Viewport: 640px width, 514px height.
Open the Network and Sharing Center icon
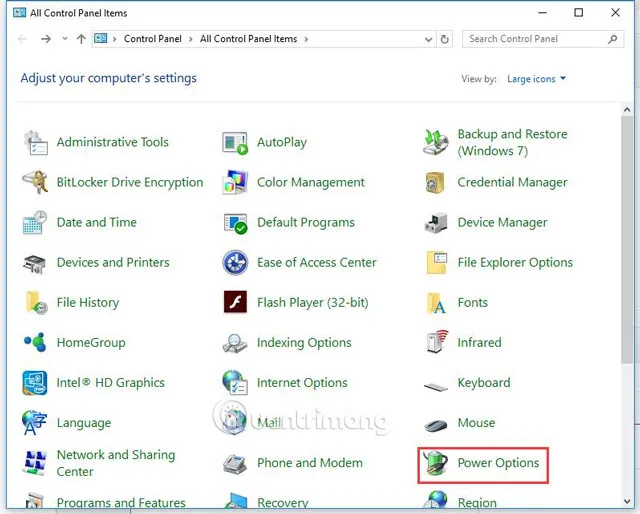tap(36, 463)
